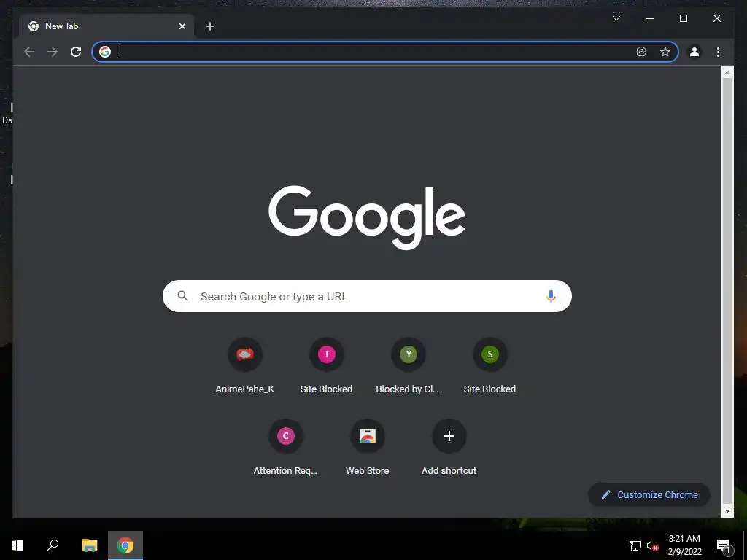The height and width of the screenshot is (560, 747).
Task: Open the Blocked by Cl... shortcut
Action: click(409, 367)
